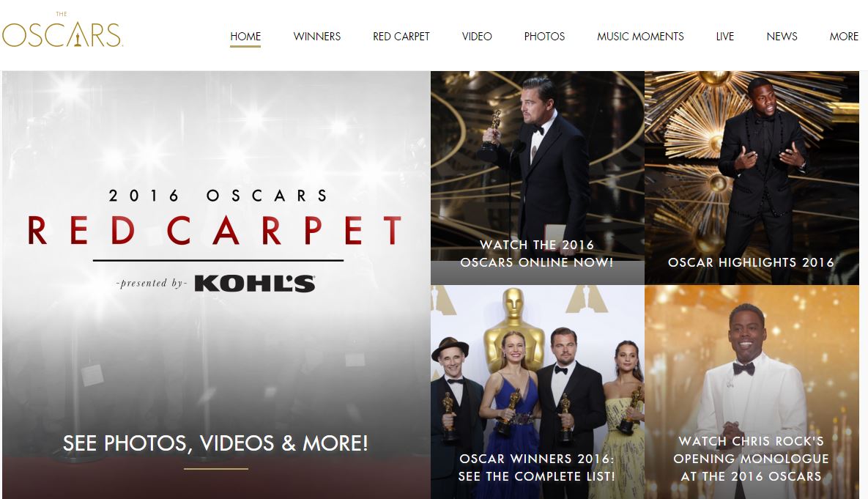Open the Oscar Highlights 2016 tile
Viewport: 868px width, 499px height.
(x=752, y=178)
